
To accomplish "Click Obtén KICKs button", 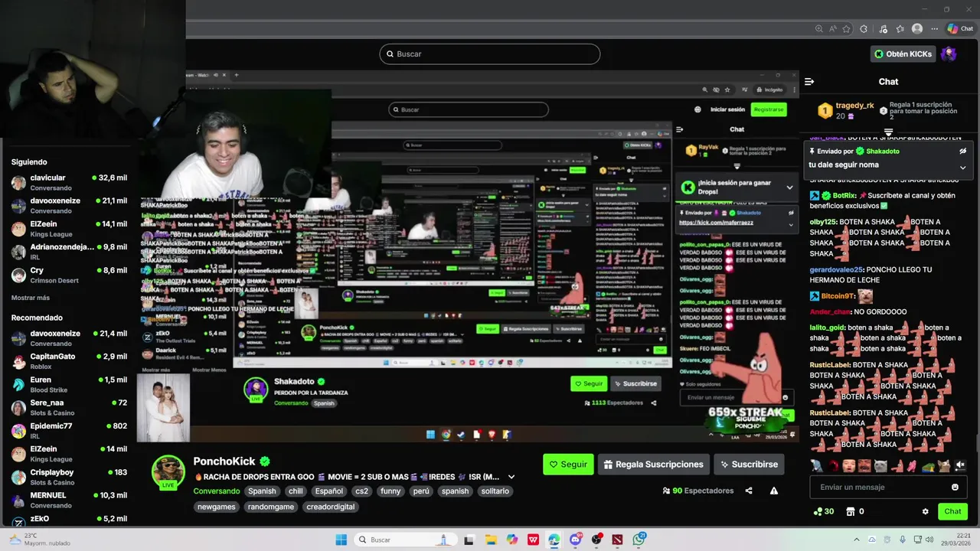I will tap(903, 54).
